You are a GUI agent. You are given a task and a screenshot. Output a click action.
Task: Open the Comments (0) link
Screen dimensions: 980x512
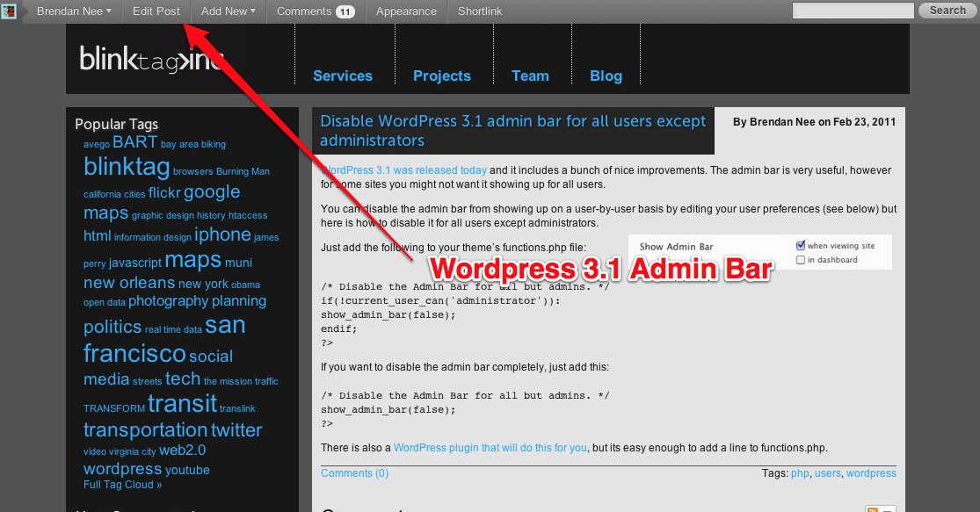click(354, 473)
